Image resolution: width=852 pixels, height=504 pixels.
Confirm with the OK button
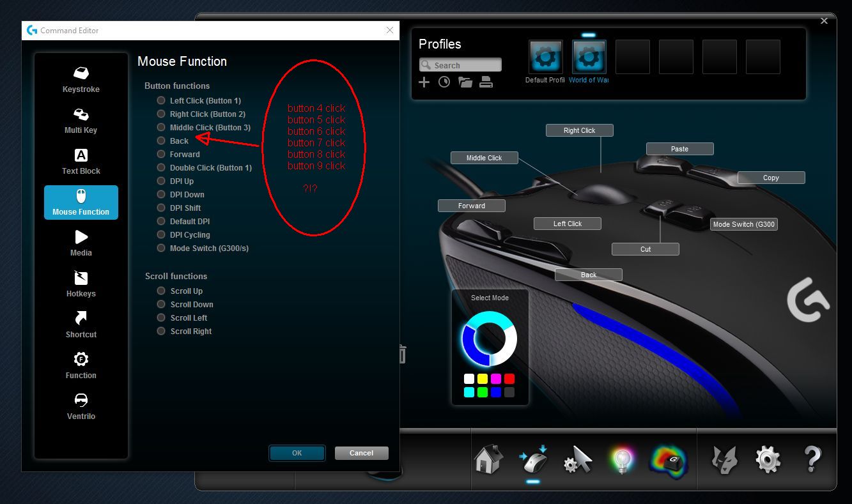[x=297, y=453]
